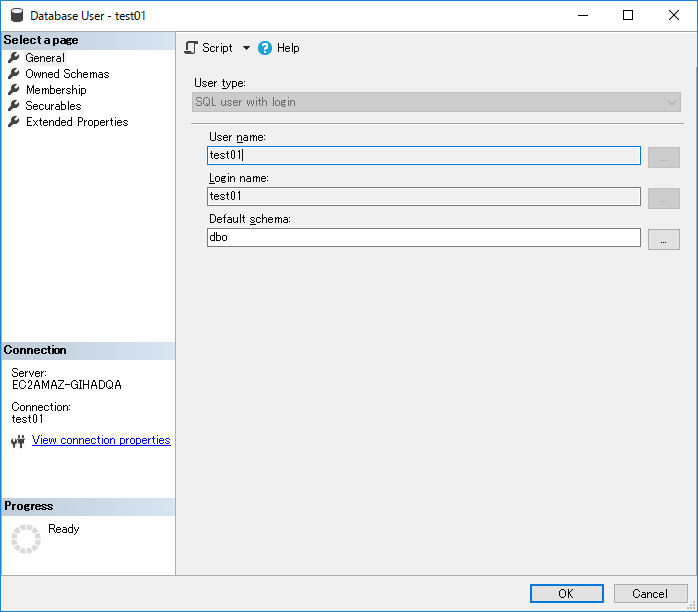Open the View connection properties link
Image resolution: width=698 pixels, height=612 pixels.
tap(101, 440)
